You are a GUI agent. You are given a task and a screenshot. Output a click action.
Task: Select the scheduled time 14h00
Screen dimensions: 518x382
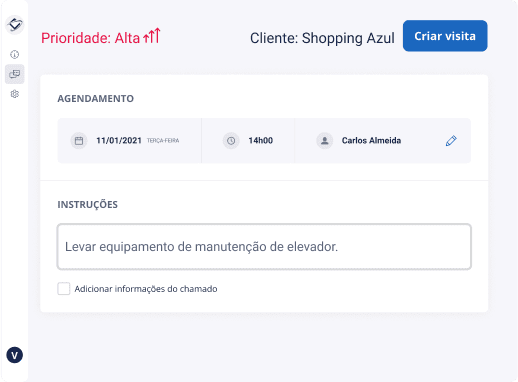coord(261,141)
